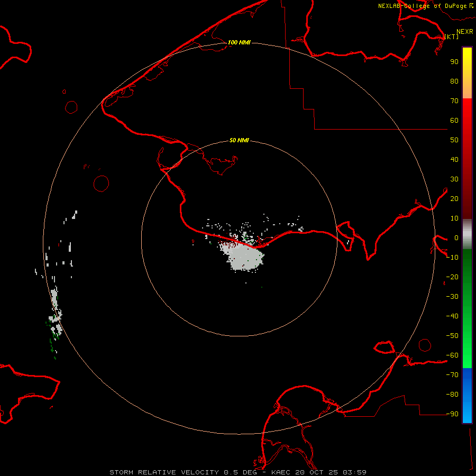Screen dimensions: 476x476
Task: Select the -50 value on velocity scale
Action: 452,336
